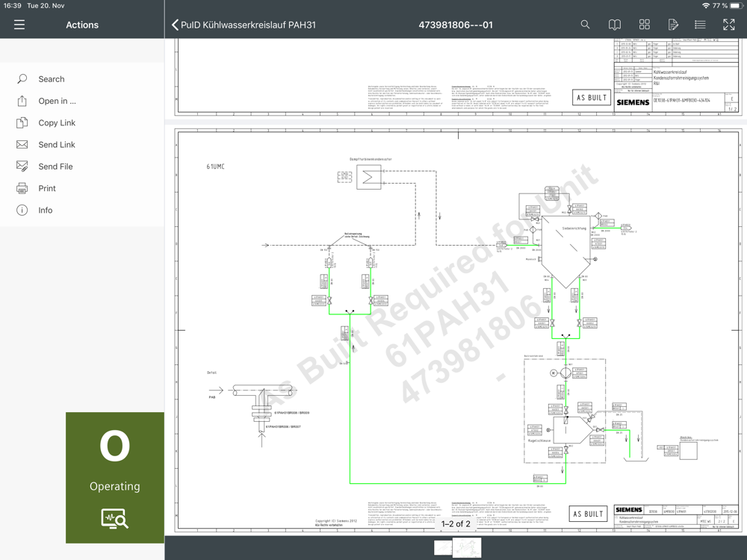Click the Send File envelope icon

pos(22,167)
